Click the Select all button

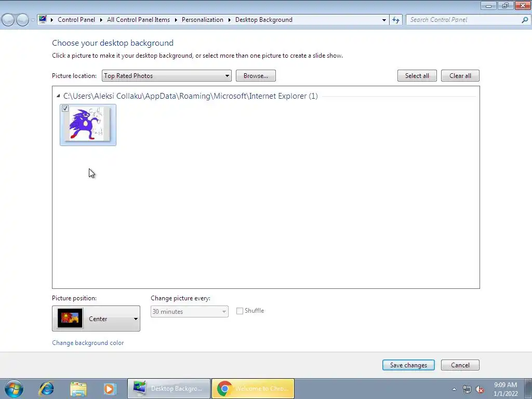click(x=417, y=76)
